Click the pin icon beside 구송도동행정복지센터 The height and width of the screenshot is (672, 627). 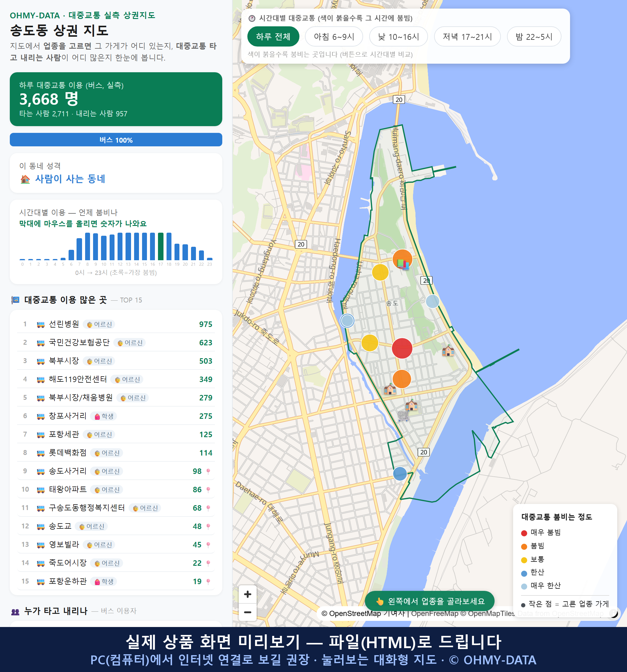pos(208,508)
